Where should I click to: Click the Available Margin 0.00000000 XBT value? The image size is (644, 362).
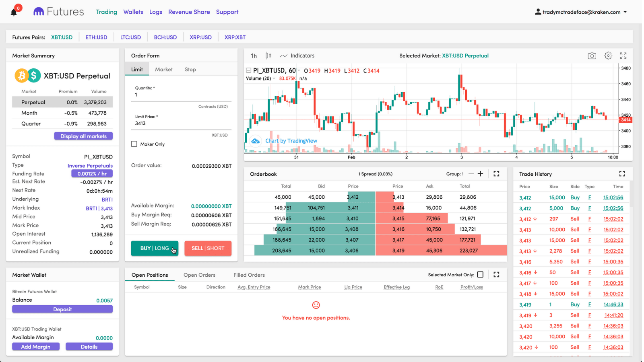coord(211,206)
